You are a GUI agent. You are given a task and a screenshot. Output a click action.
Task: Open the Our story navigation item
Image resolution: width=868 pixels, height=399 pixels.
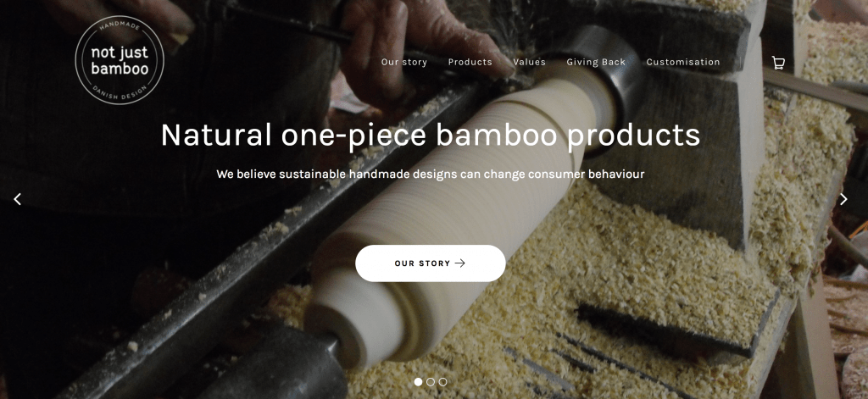tap(404, 62)
